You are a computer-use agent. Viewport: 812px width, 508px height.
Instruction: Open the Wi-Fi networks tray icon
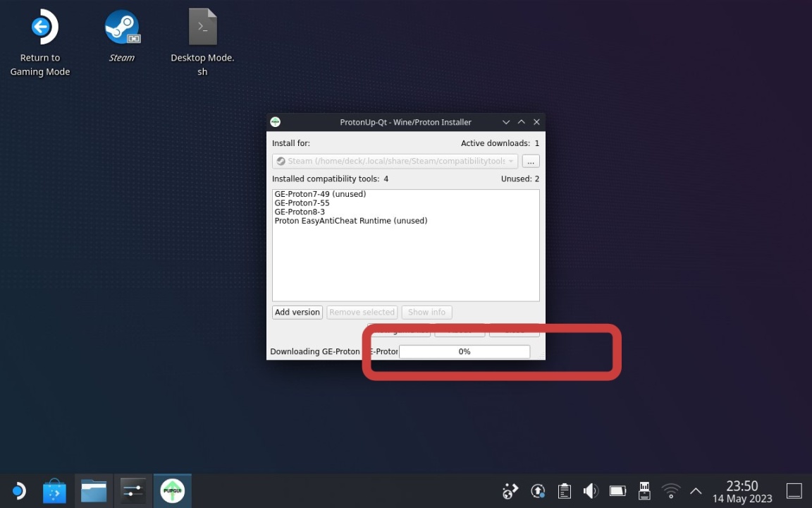coord(670,491)
